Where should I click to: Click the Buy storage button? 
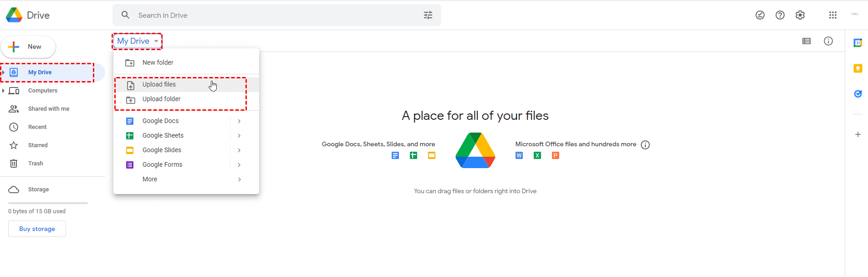coord(37,229)
